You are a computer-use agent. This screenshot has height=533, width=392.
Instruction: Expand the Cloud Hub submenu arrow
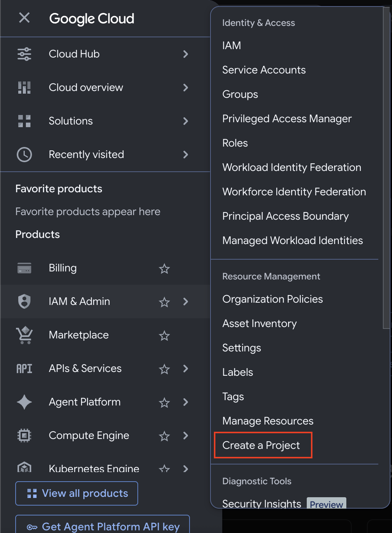186,54
